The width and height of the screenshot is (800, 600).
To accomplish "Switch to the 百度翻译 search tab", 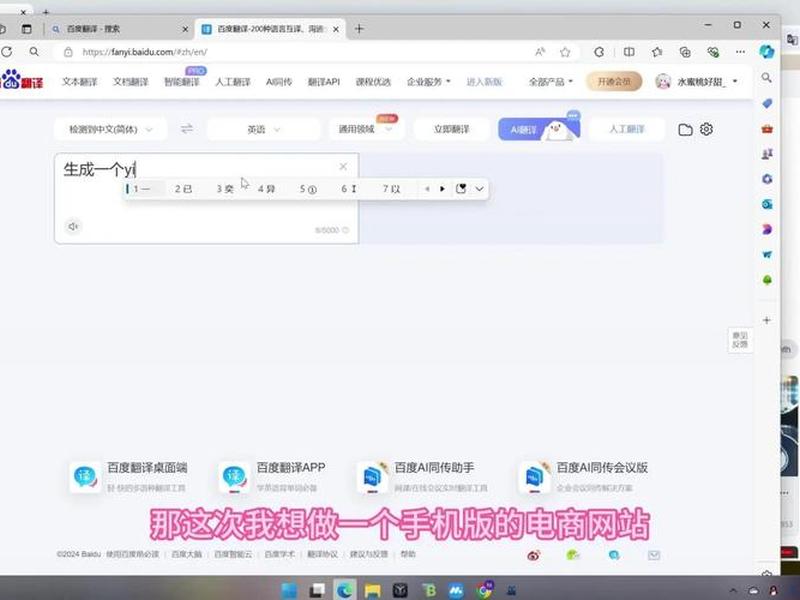I will 120,29.
